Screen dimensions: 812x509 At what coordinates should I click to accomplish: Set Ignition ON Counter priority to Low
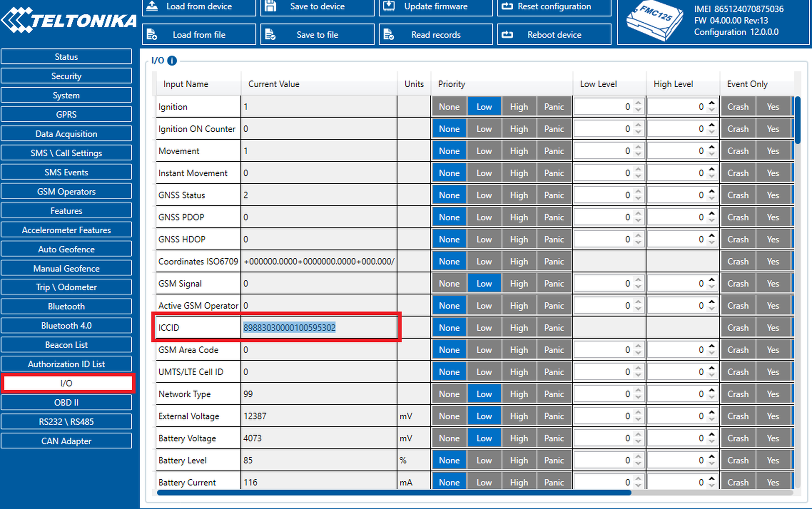(484, 129)
